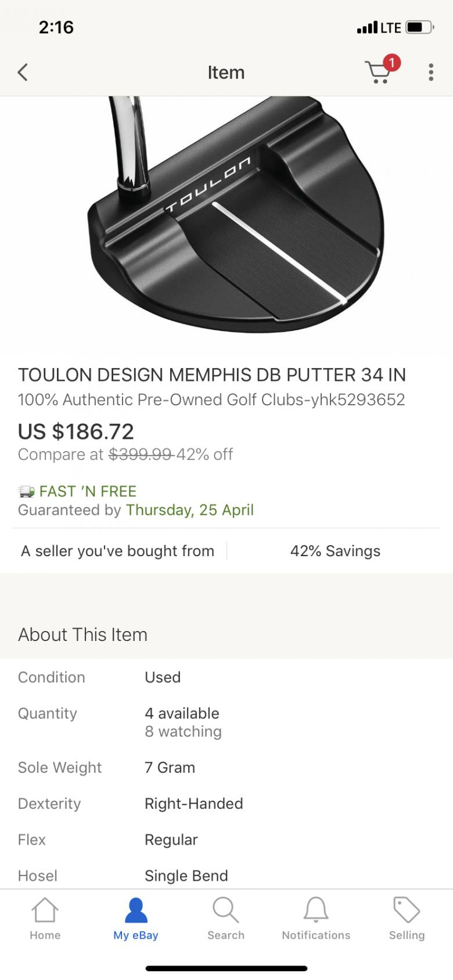Open the shopping cart
This screenshot has width=453, height=980.
pyautogui.click(x=378, y=73)
